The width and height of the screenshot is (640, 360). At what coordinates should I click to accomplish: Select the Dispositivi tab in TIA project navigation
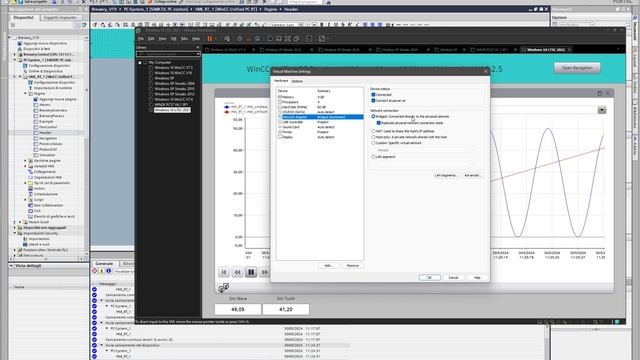(24, 18)
